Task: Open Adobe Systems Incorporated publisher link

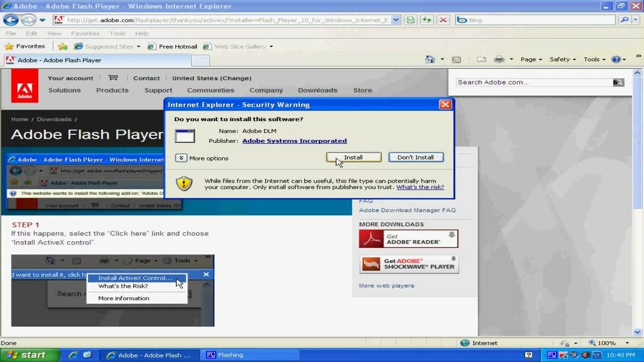Action: 294,141
